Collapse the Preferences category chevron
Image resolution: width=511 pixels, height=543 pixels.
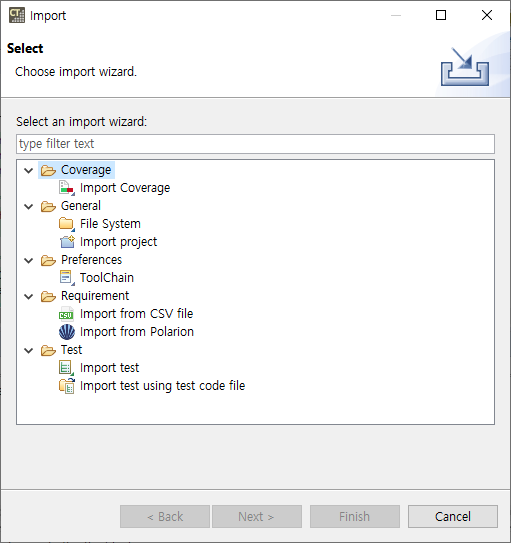[28, 260]
